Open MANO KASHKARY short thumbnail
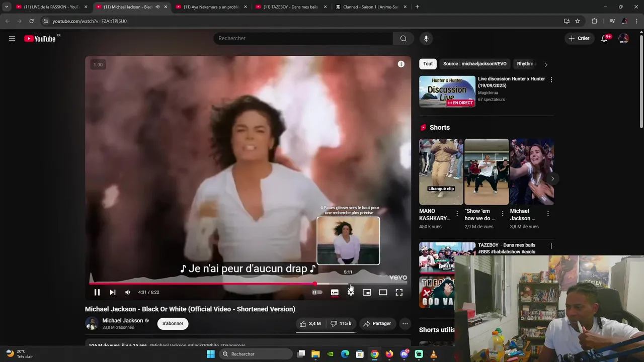 coord(441,171)
